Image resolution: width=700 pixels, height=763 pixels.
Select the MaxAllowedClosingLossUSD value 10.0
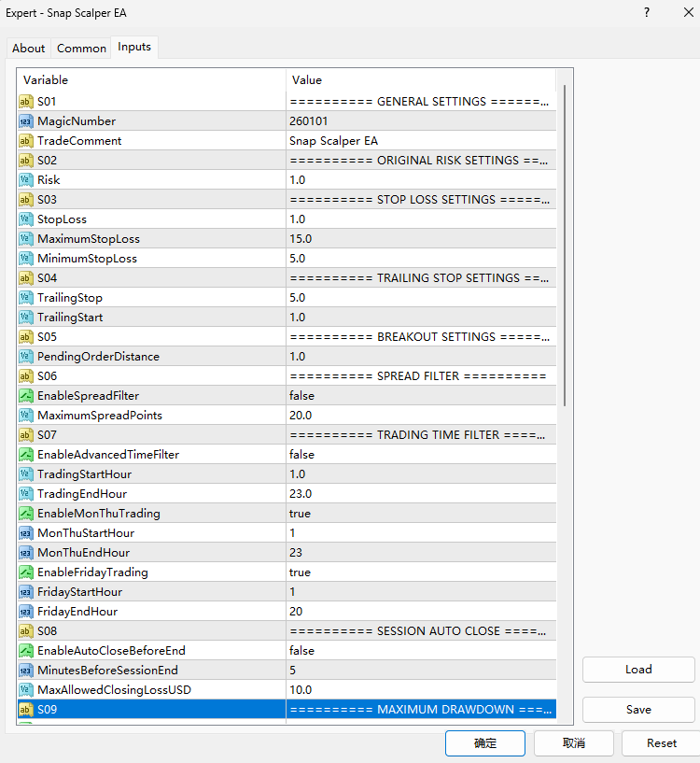click(x=301, y=690)
